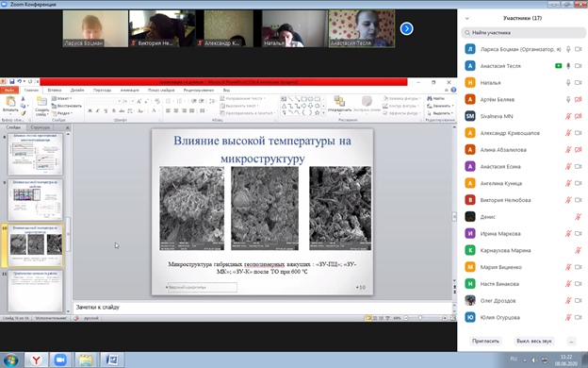Open Shape Fill (Заливка фигуры) dropdown
The height and width of the screenshot is (368, 588).
(x=402, y=98)
